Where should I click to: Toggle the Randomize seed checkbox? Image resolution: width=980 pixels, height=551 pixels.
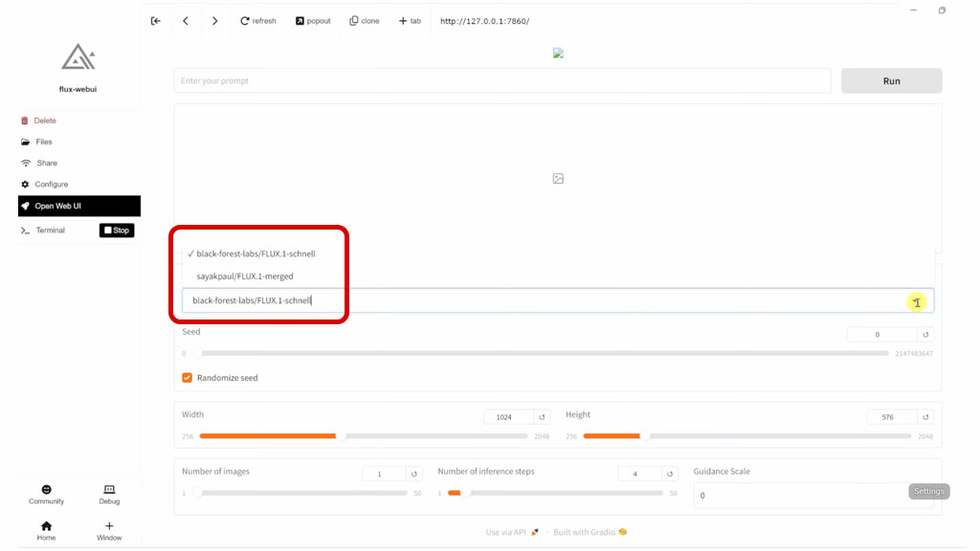point(187,378)
